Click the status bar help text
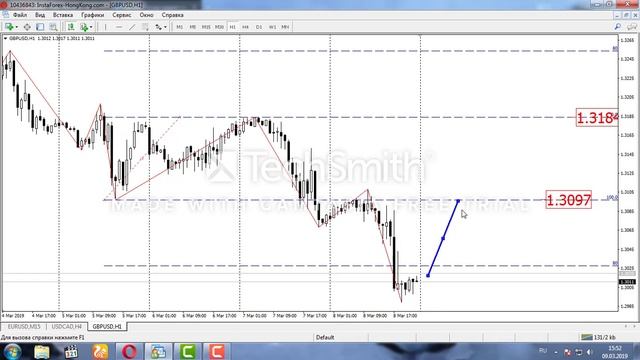 click(x=42, y=338)
